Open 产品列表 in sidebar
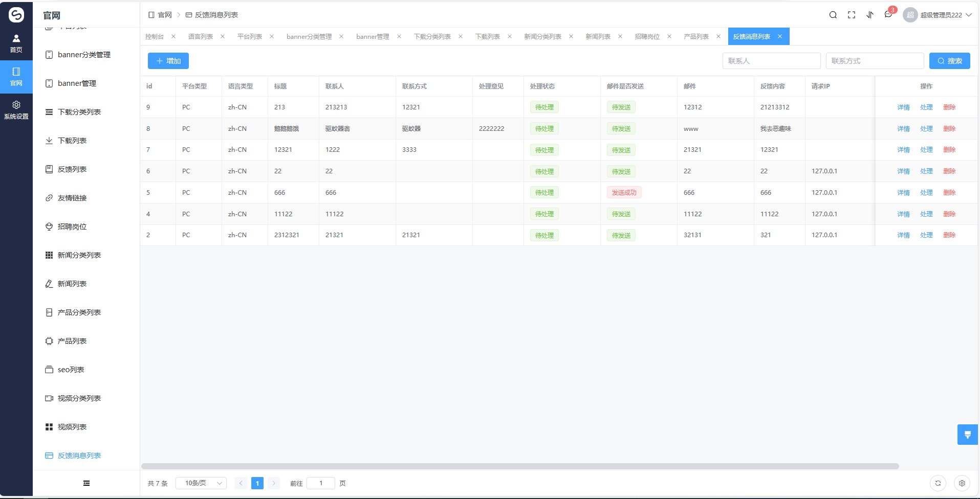Image resolution: width=980 pixels, height=499 pixels. click(86, 341)
